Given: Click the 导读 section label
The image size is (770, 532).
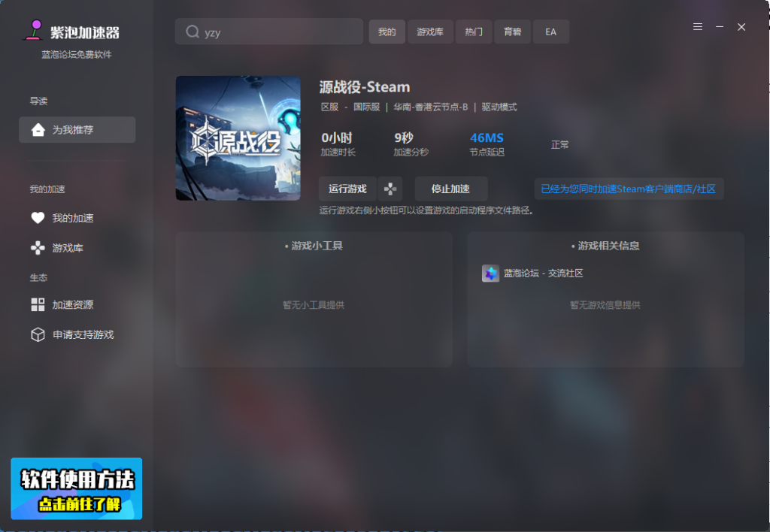Looking at the screenshot, I should [39, 101].
